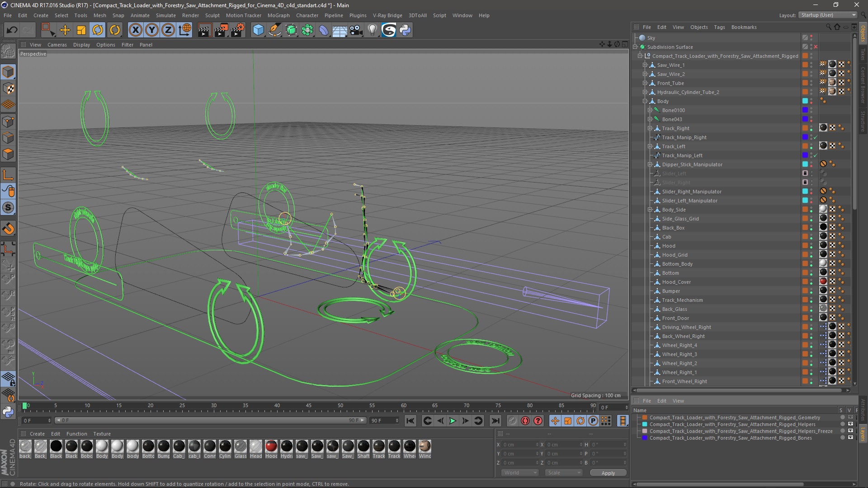Select the Hood_Cover object
Viewport: 868px width, 488px height.
point(676,282)
